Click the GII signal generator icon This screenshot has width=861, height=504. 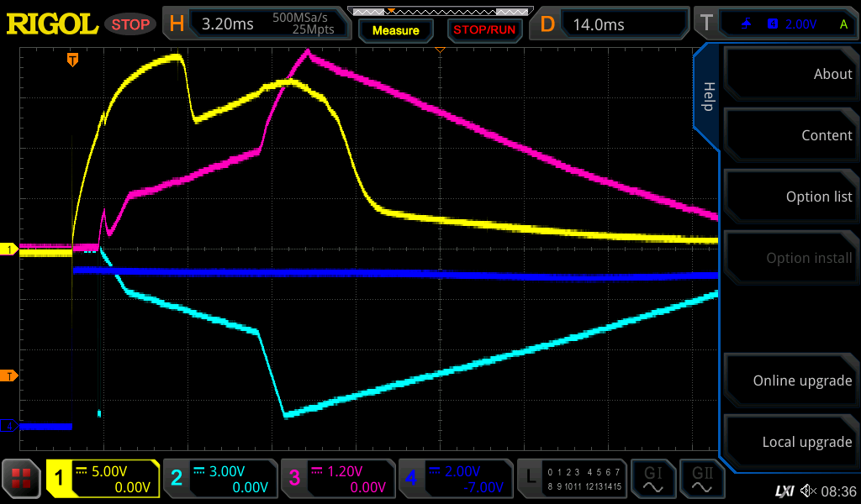click(x=702, y=479)
